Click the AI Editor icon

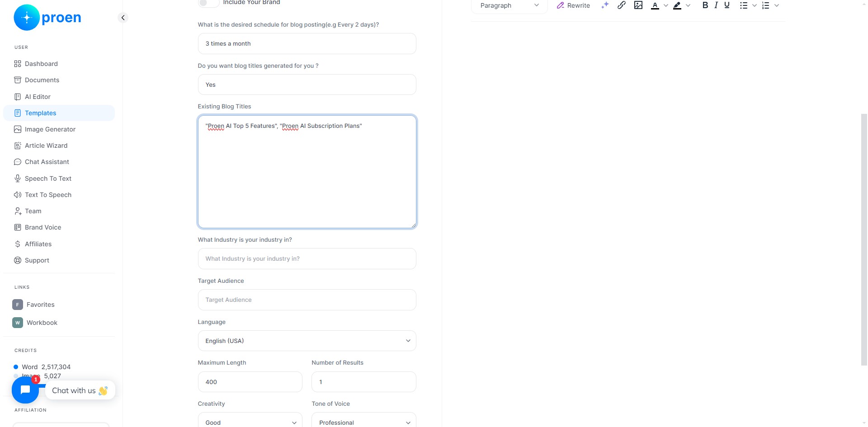(18, 97)
